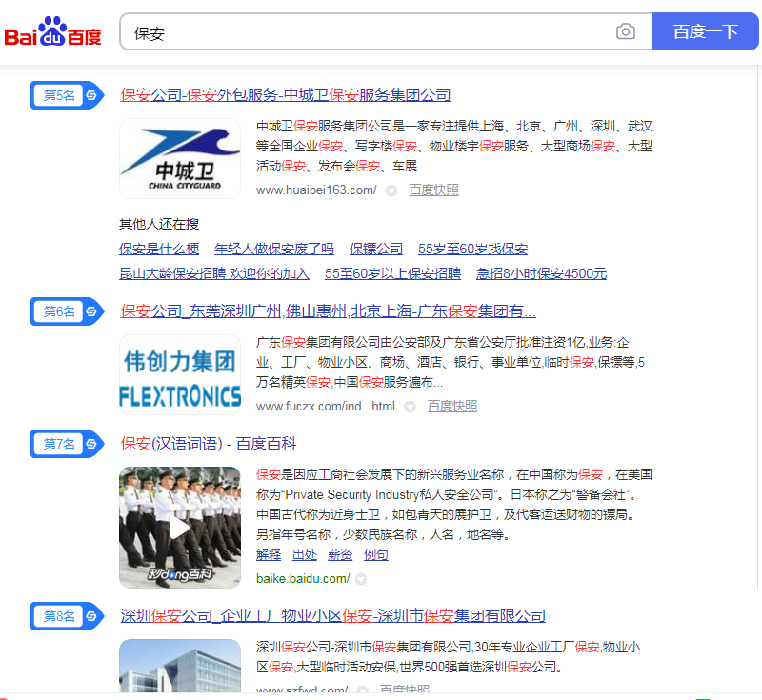Open the 解释 section link
This screenshot has height=700, width=762.
pyautogui.click(x=269, y=554)
